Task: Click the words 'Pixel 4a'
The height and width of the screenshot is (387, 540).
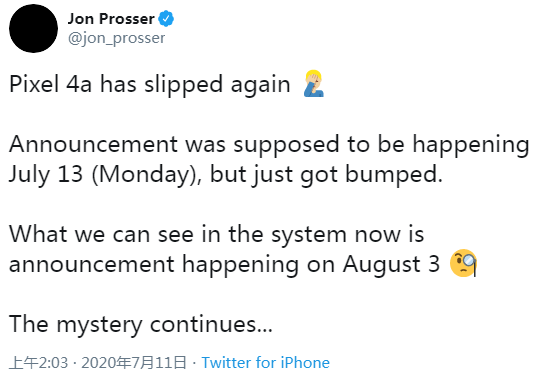Action: [x=51, y=84]
